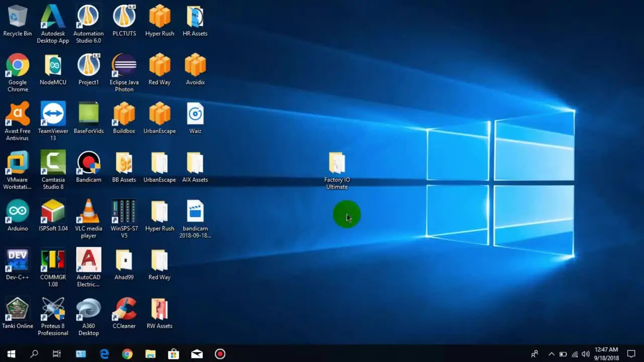Select the Ahad99 folder
Screen dimensions: 644x362
point(124,265)
